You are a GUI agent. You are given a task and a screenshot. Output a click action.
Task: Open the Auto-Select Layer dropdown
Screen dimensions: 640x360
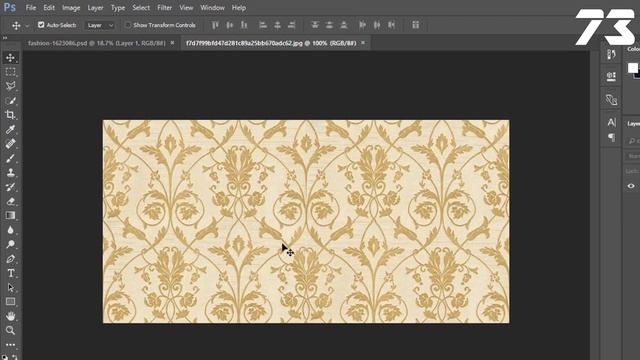click(100, 25)
